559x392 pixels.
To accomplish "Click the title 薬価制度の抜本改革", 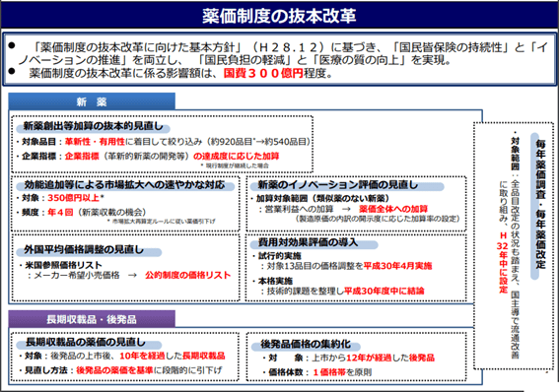I will tap(279, 16).
